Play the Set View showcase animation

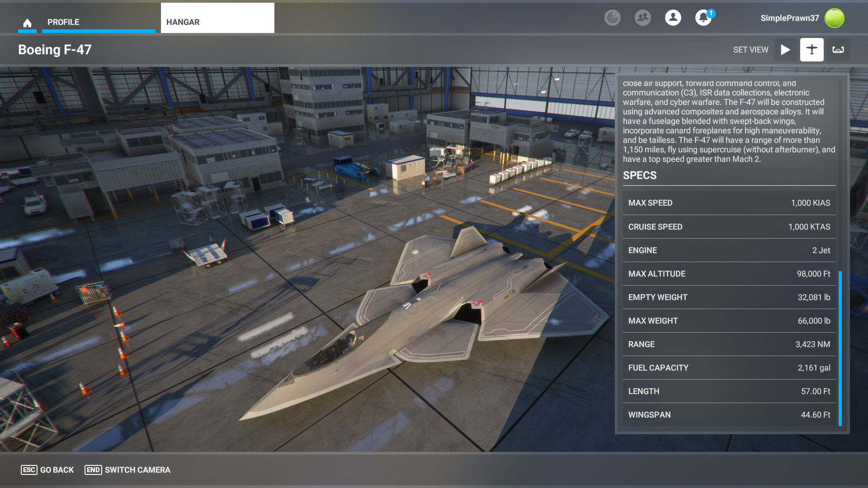785,50
